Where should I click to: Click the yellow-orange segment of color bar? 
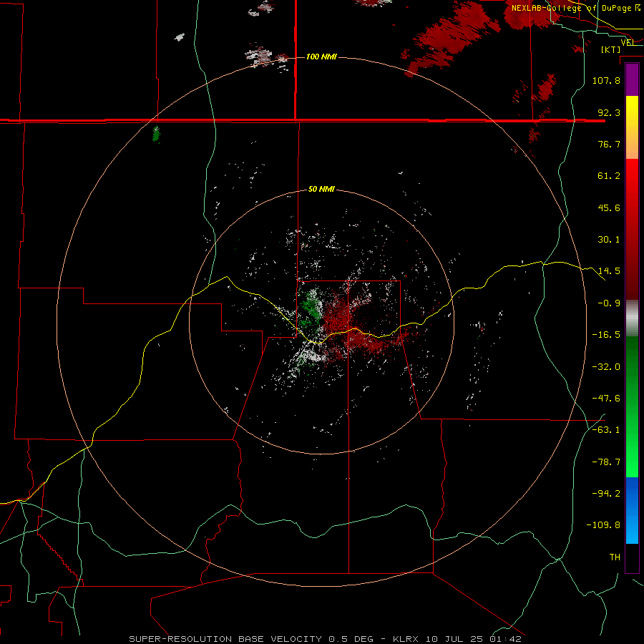click(632, 127)
